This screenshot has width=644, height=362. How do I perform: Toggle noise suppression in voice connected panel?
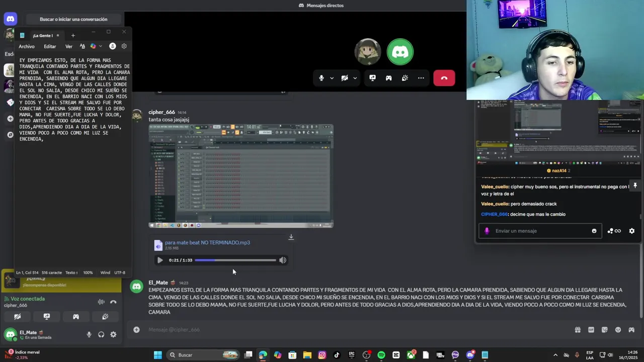pos(101,302)
